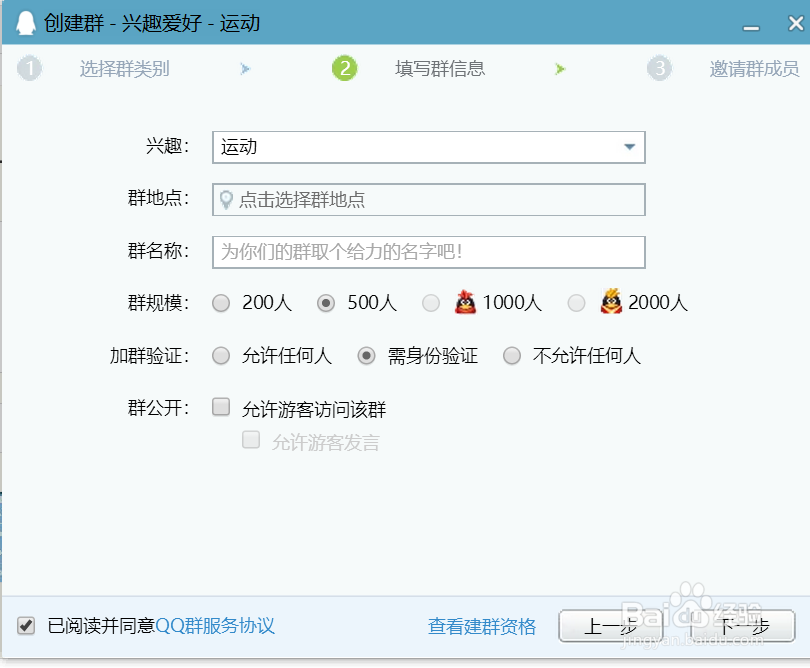Choose 需身份验证 join verification
This screenshot has width=810, height=668.
point(367,356)
